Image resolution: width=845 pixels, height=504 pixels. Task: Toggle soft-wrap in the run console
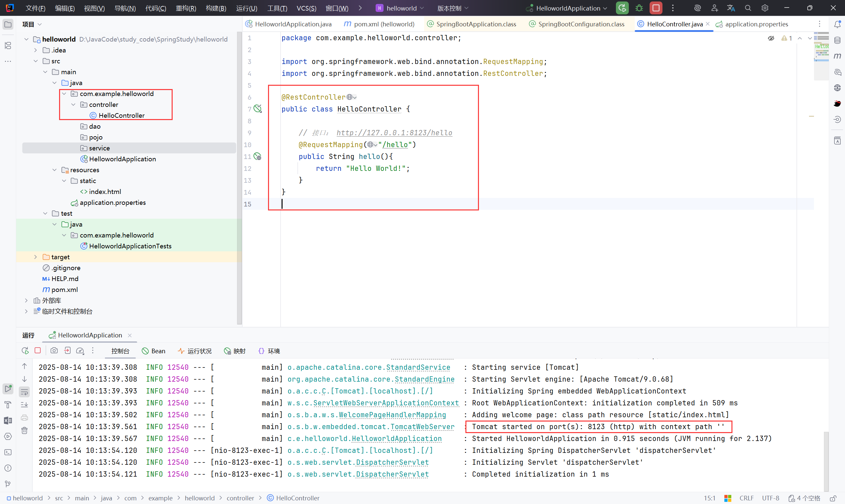coord(24,392)
